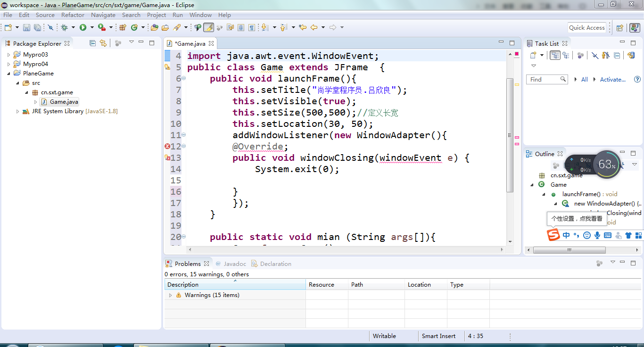Click the Quick Access field
The height and width of the screenshot is (347, 644).
tap(586, 27)
